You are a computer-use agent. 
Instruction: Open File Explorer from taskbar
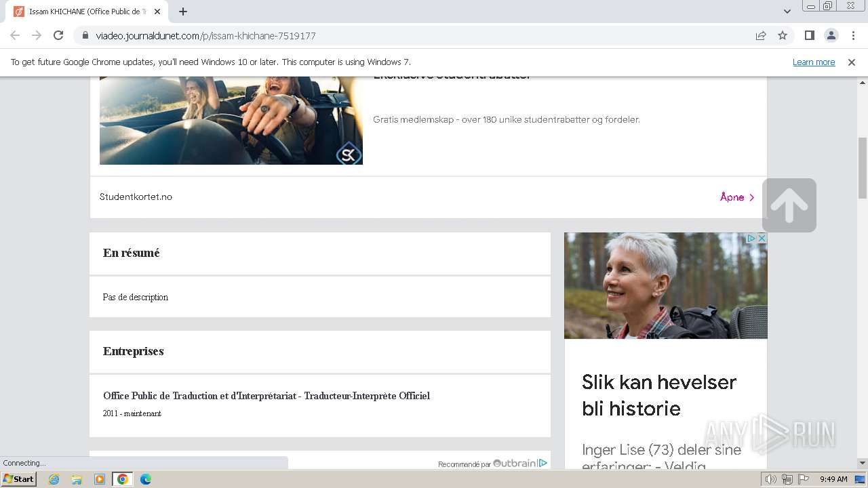point(77,479)
